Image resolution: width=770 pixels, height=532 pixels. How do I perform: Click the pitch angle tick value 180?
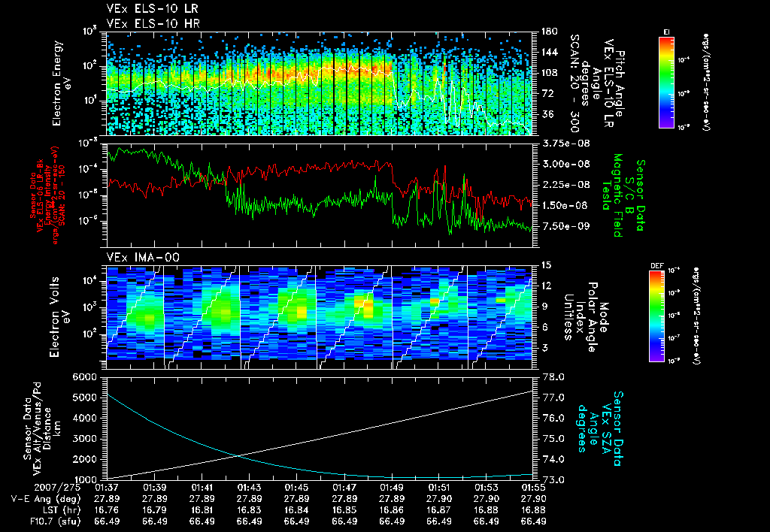pyautogui.click(x=549, y=32)
